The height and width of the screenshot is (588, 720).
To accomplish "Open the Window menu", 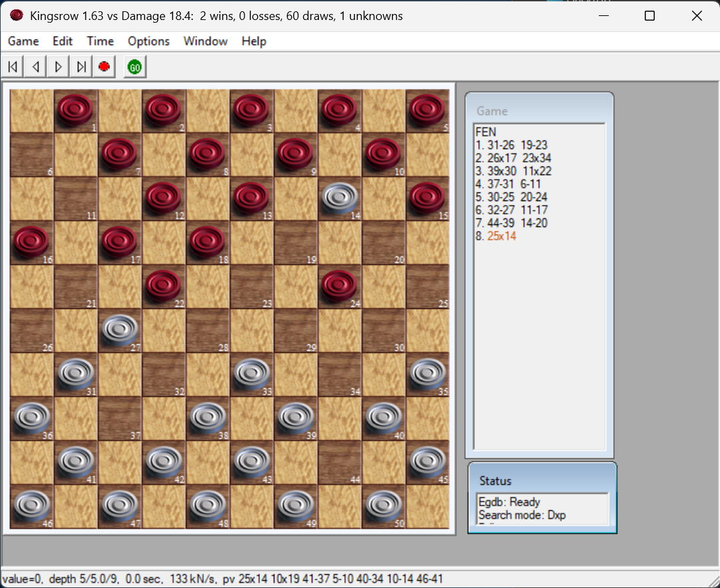I will pos(205,41).
